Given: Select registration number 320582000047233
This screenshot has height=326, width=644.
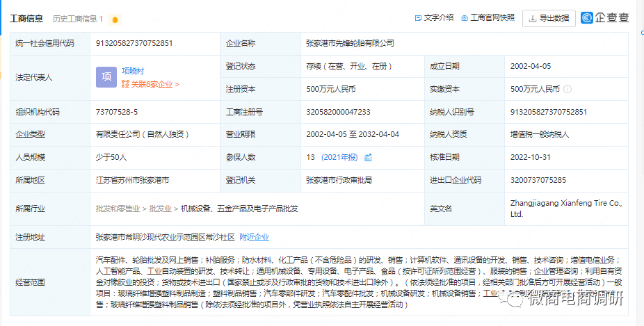Looking at the screenshot, I should click(x=339, y=112).
